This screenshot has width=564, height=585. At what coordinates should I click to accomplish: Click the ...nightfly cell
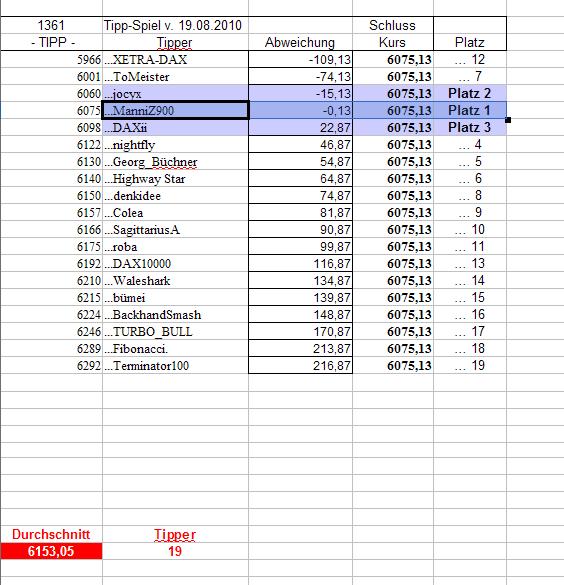(175, 144)
